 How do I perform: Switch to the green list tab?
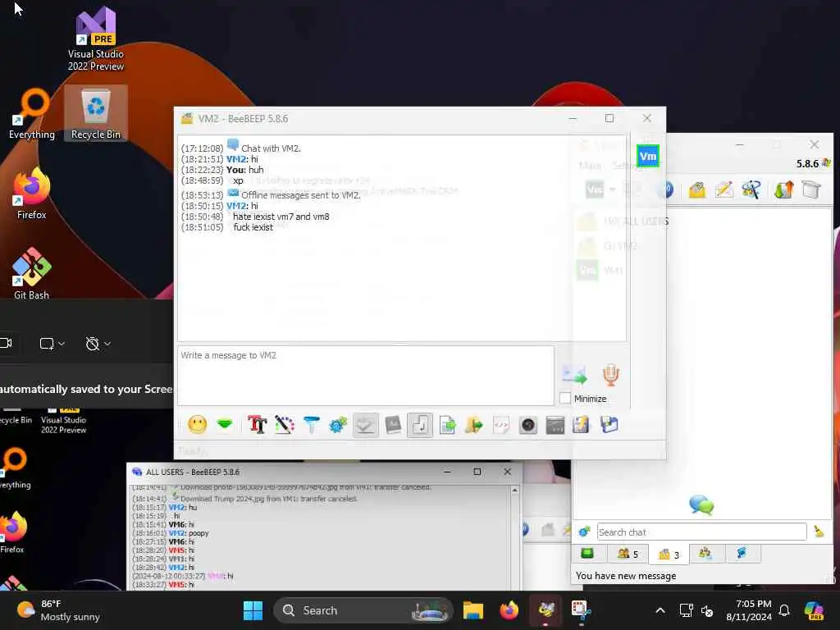click(x=587, y=554)
